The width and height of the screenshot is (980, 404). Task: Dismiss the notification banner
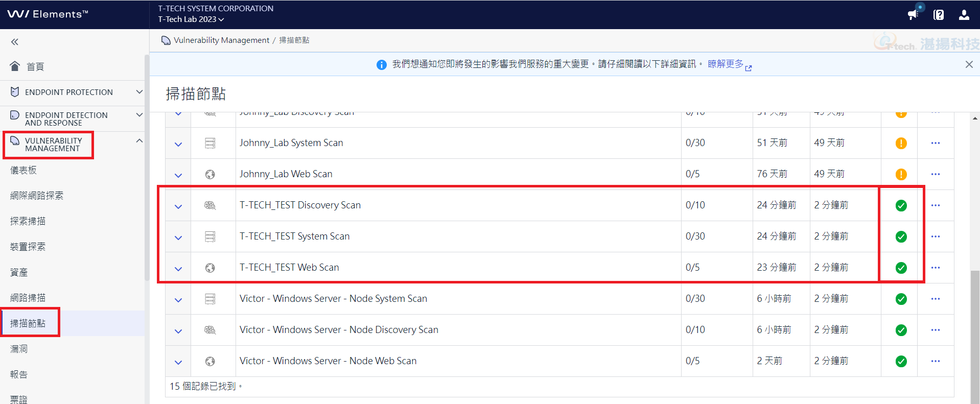click(969, 64)
